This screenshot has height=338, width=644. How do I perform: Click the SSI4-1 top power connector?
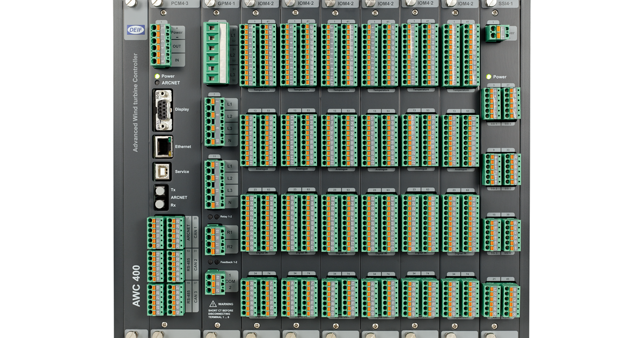click(x=496, y=32)
